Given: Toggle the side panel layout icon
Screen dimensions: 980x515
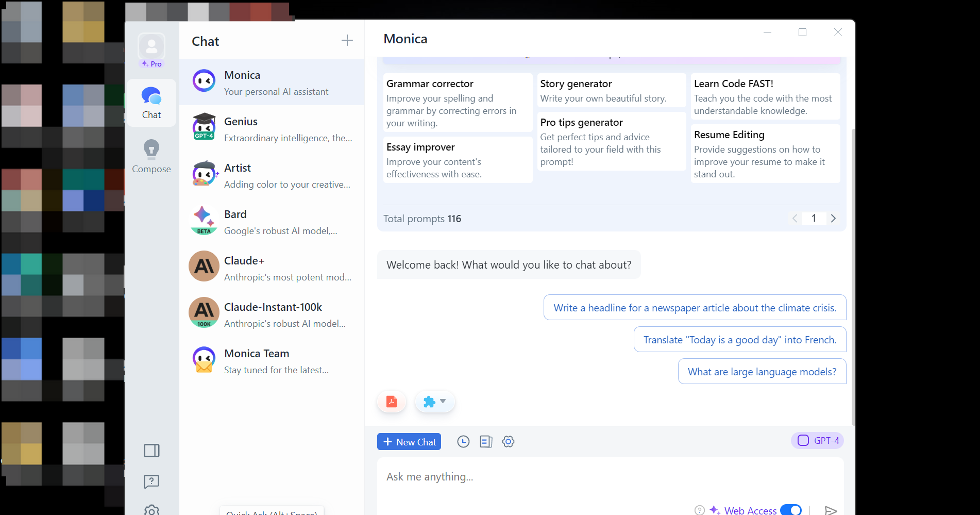Looking at the screenshot, I should coord(151,451).
